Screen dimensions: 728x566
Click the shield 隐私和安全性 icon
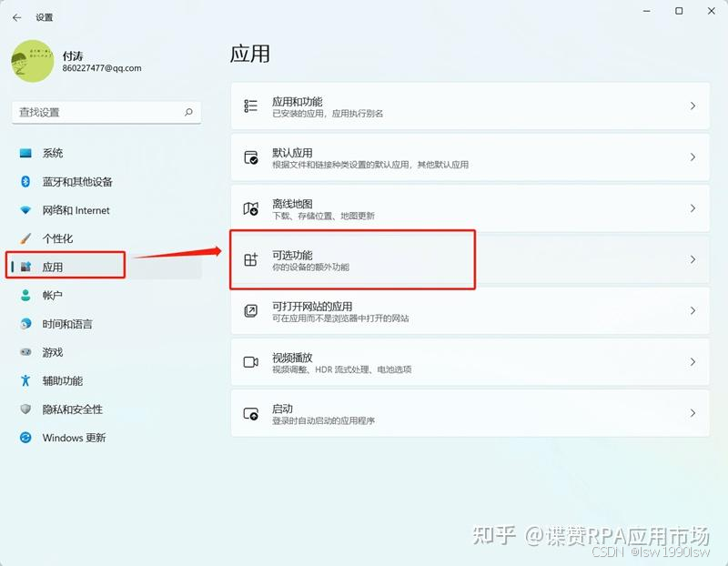[25, 409]
